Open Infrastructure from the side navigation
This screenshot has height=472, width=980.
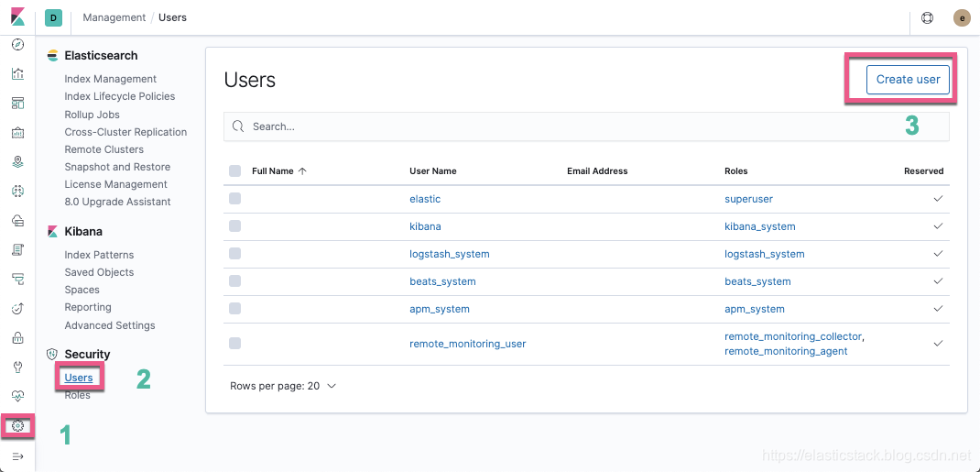[x=18, y=221]
